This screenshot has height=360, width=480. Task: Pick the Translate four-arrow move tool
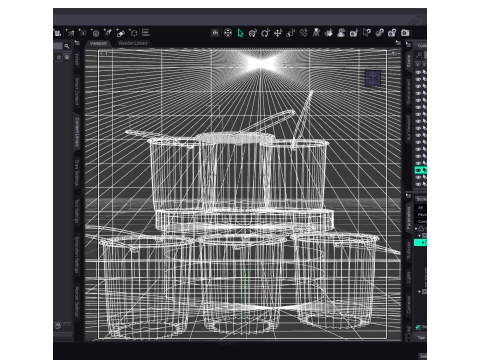coord(278,33)
